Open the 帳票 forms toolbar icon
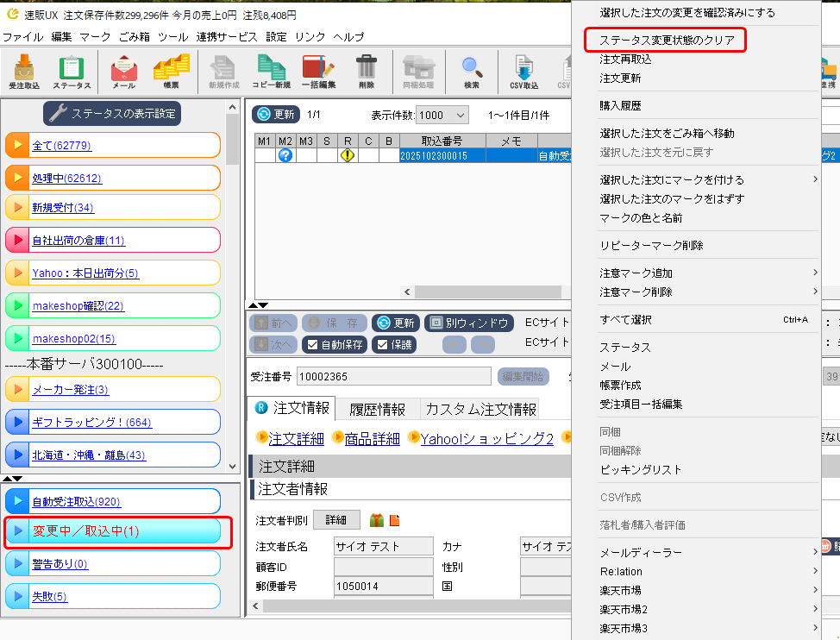The image size is (840, 640). click(171, 72)
